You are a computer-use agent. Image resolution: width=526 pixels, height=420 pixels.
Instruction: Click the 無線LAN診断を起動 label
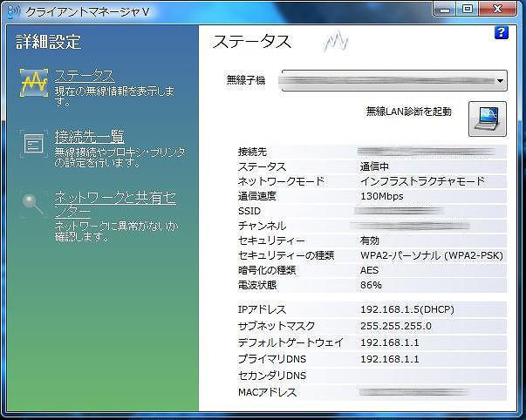tap(408, 112)
